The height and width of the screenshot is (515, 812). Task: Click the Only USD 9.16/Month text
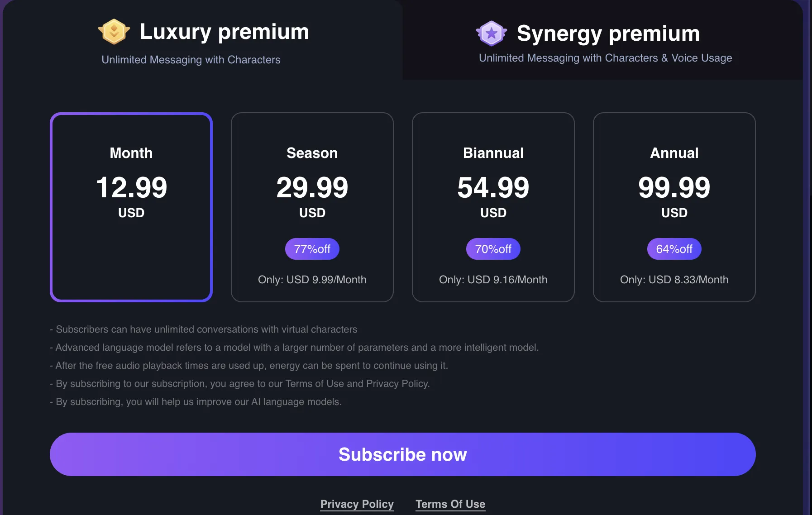[x=493, y=279]
